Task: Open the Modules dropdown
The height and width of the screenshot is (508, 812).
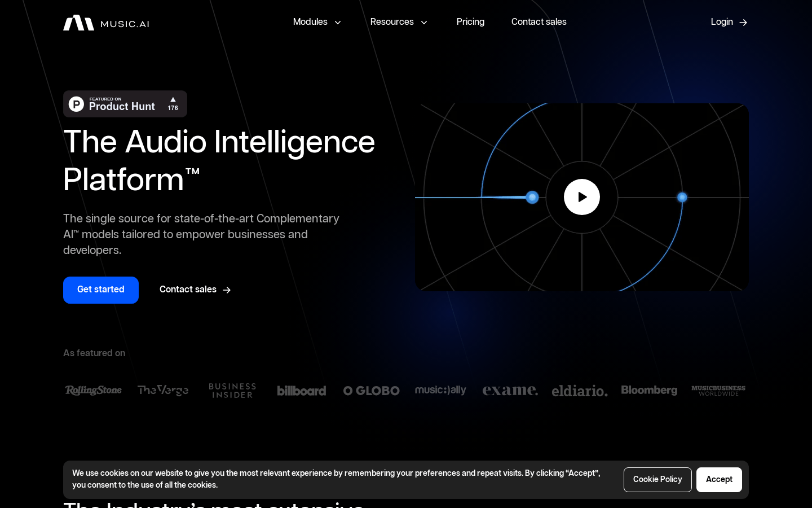Action: coord(310,22)
